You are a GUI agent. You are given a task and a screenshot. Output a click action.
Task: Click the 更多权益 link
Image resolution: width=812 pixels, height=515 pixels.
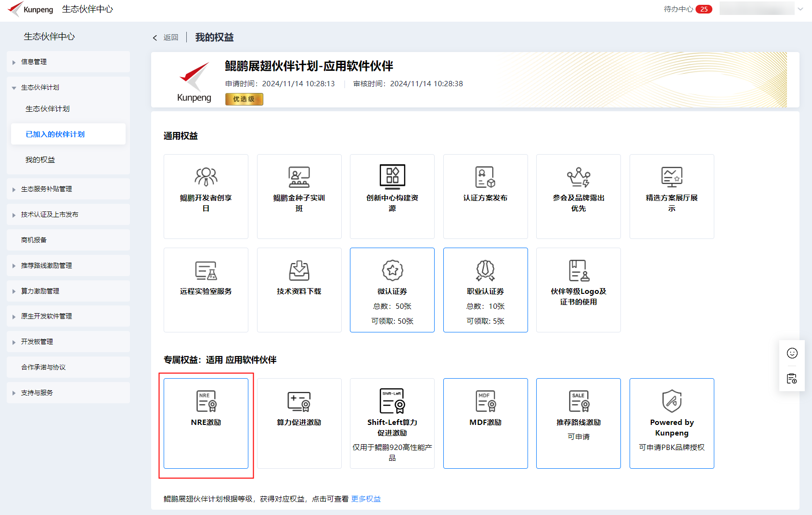[366, 499]
